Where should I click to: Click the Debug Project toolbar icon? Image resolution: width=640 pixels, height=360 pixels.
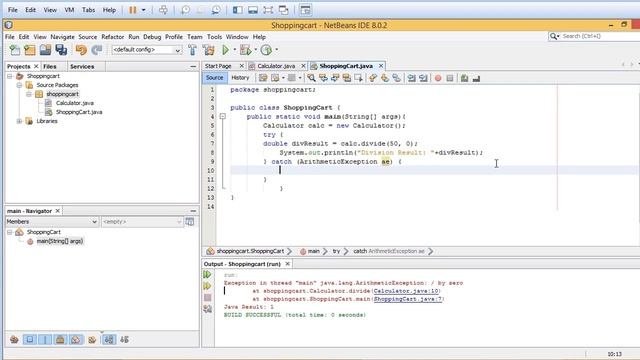click(245, 50)
